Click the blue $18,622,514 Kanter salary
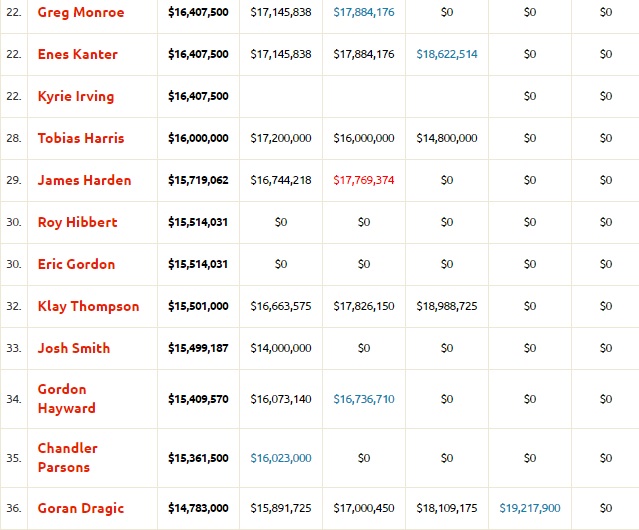The height and width of the screenshot is (530, 639). pos(447,54)
